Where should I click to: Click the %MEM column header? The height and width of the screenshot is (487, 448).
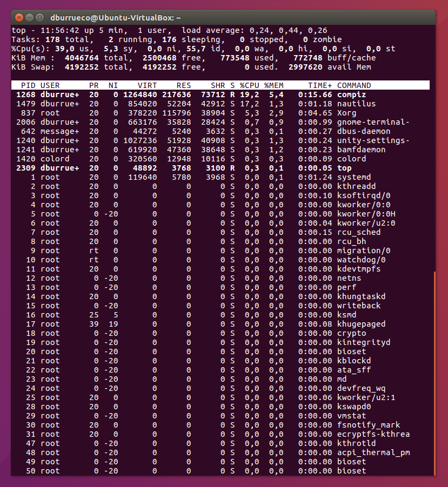tap(273, 85)
